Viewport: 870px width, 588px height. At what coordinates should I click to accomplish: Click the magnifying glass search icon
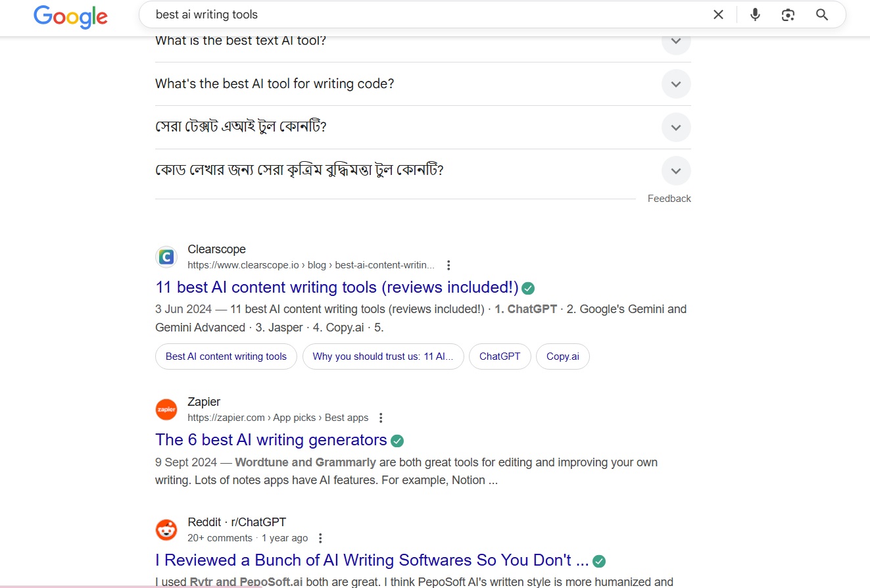[x=821, y=14]
